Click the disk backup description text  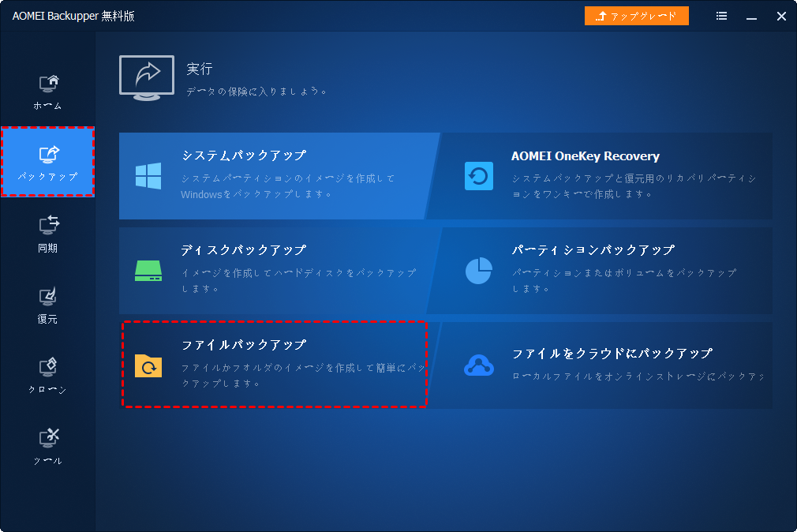299,281
